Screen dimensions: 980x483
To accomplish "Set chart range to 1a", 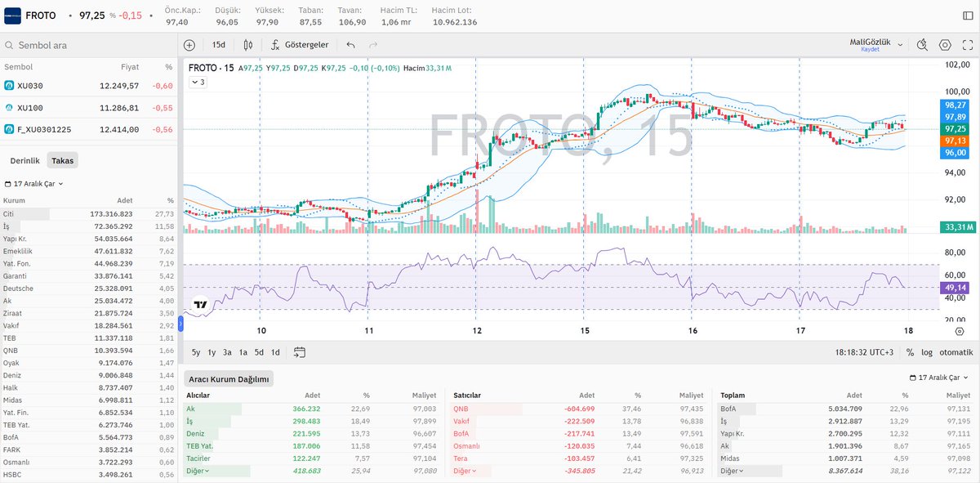I will pos(243,352).
